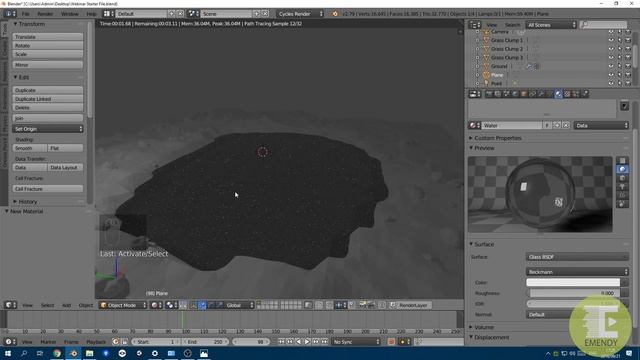Open the Set Origin dropdown

pos(48,129)
